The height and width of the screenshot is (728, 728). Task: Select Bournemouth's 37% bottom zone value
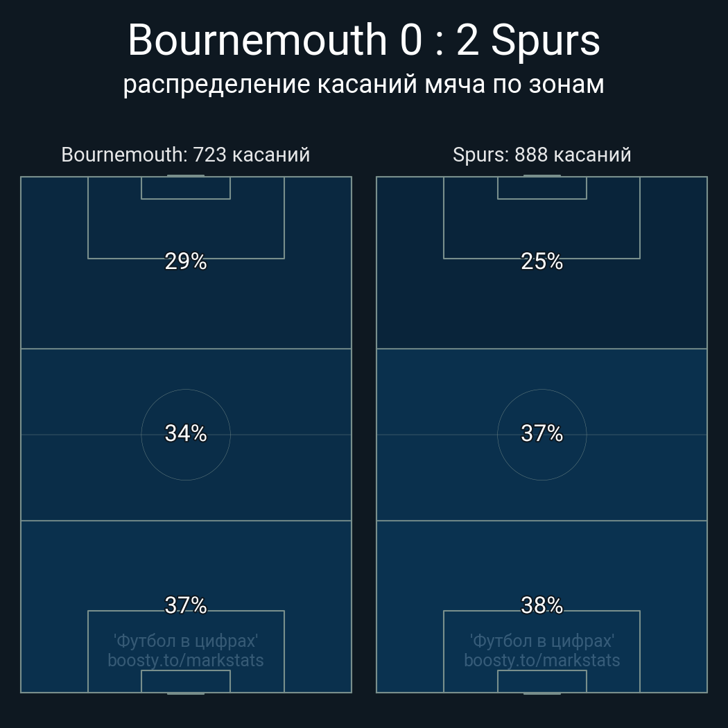186,605
